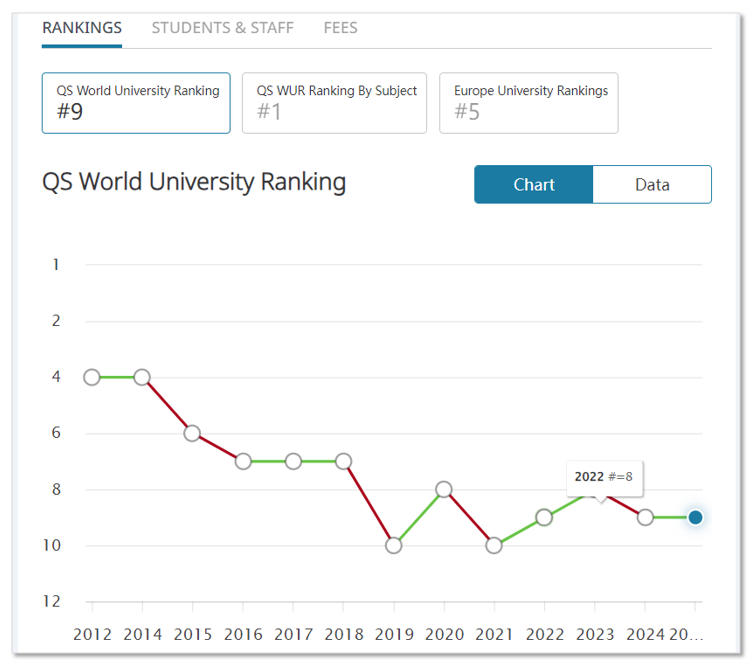
Task: Click the 2017 data point at rank 7
Action: [x=293, y=461]
